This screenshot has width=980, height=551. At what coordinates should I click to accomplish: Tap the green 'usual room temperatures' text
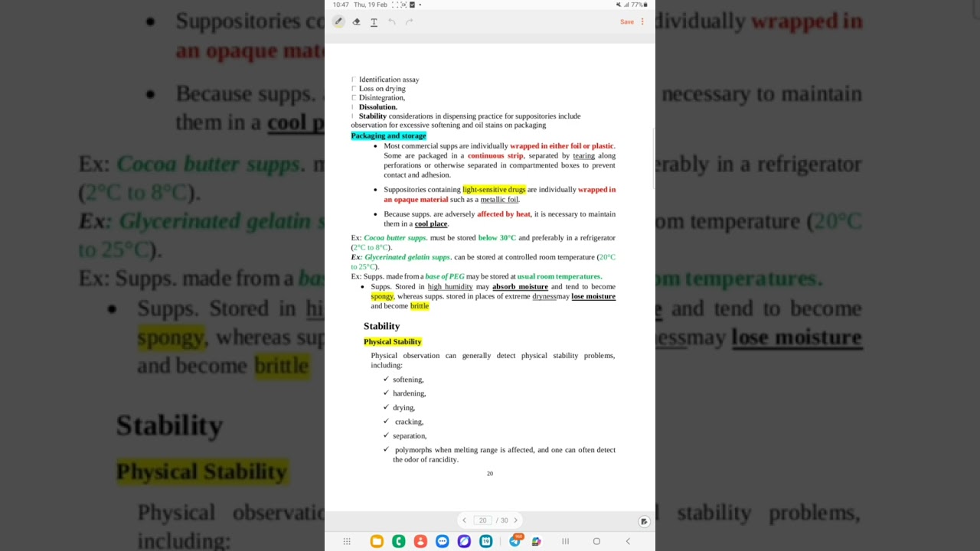[x=559, y=276]
